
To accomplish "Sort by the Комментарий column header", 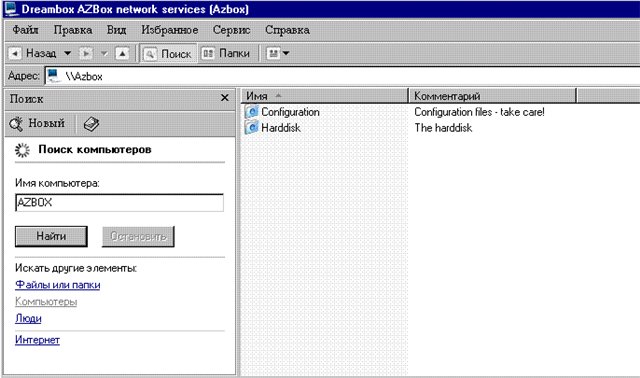I will [x=493, y=96].
